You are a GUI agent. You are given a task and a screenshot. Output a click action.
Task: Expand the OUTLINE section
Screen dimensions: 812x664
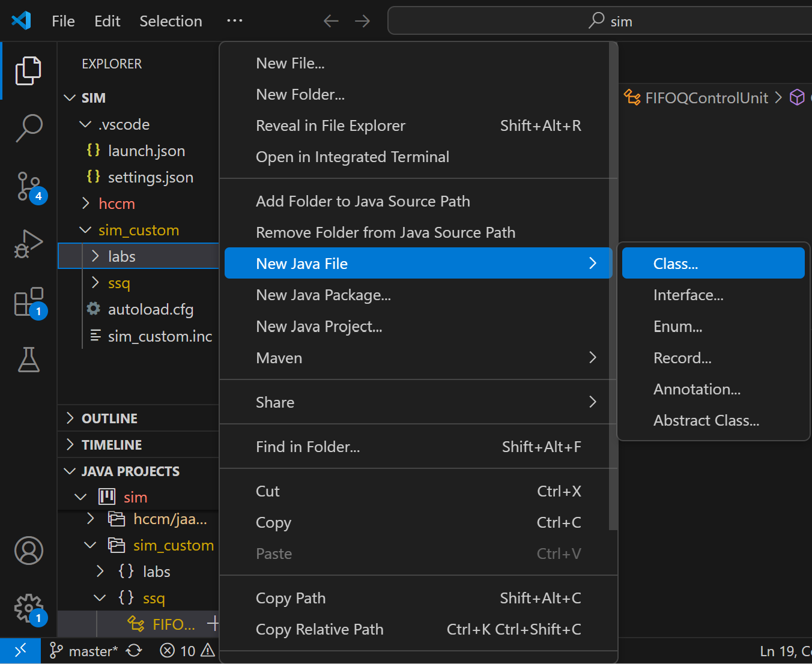click(x=109, y=418)
